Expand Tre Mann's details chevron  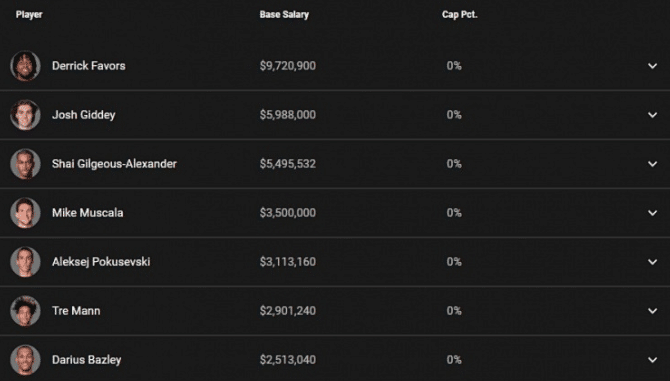pos(652,311)
